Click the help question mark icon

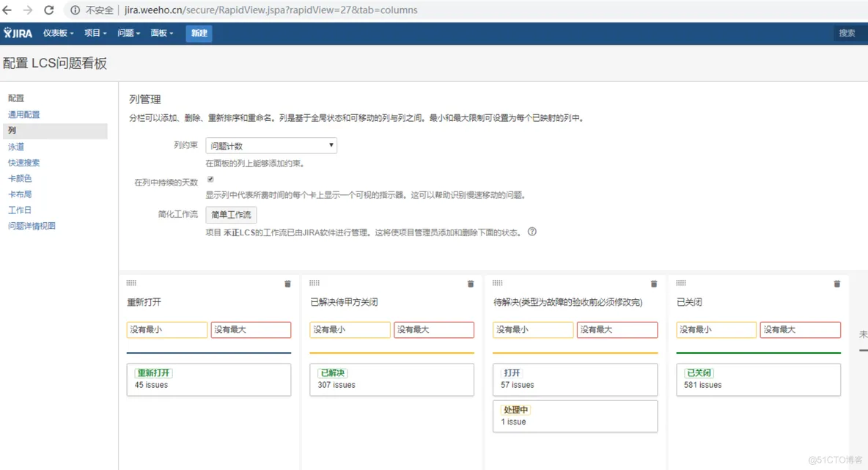(532, 232)
